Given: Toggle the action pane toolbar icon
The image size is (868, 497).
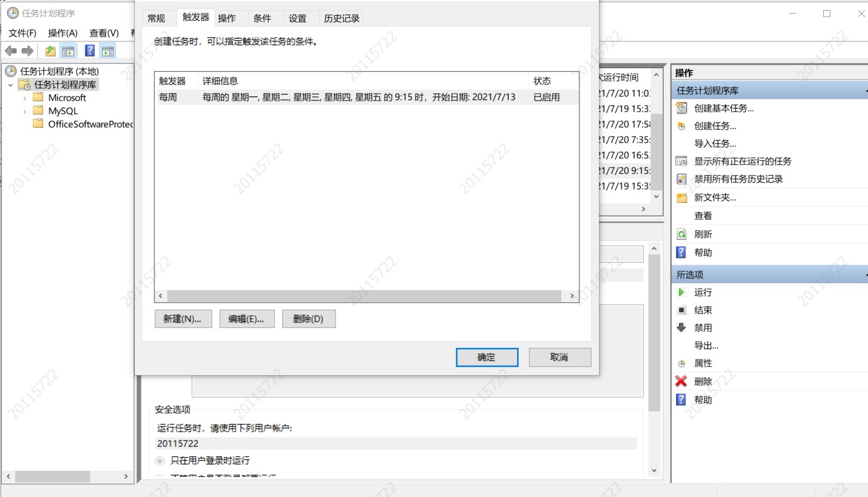Looking at the screenshot, I should coord(108,51).
